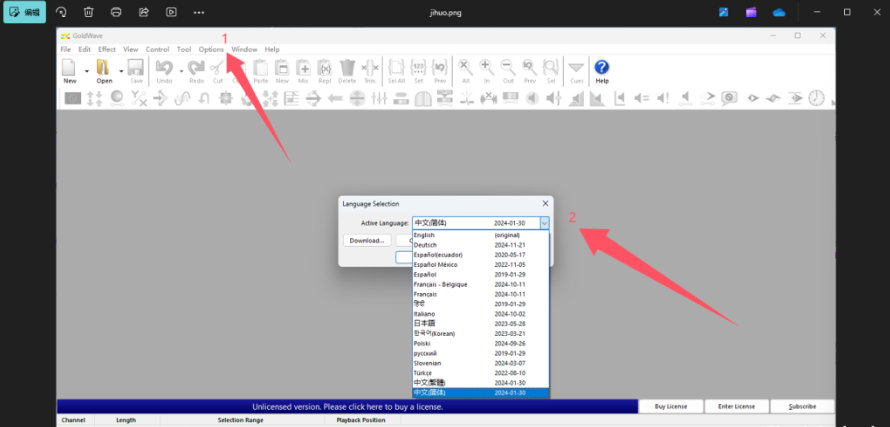
Task: Click the GoldWave Help question mark icon
Action: pos(602,68)
